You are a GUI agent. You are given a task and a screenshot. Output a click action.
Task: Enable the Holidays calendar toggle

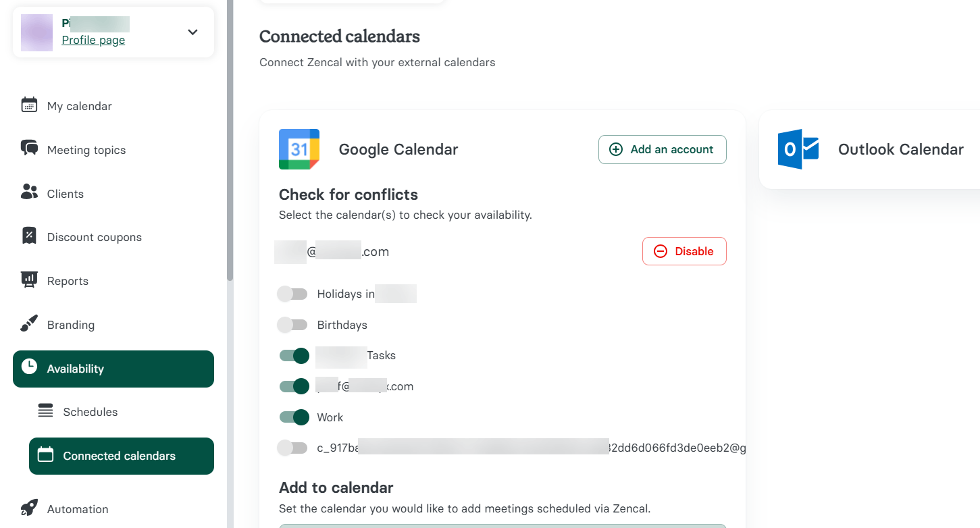[292, 294]
